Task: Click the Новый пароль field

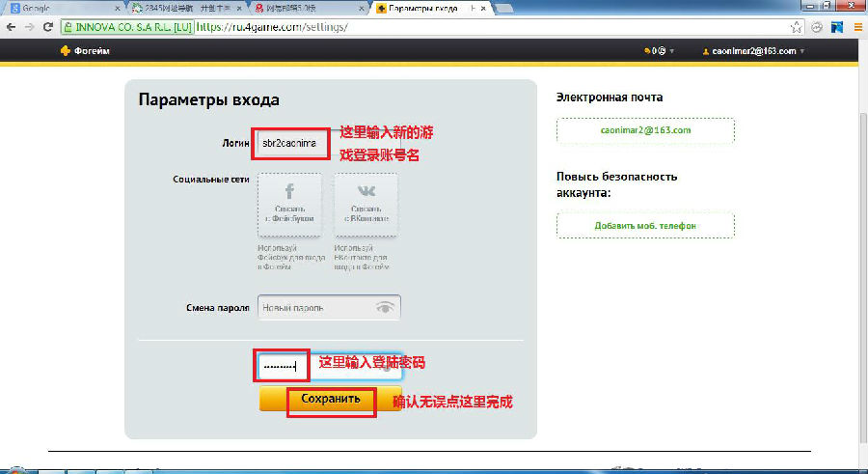Action: [x=315, y=308]
